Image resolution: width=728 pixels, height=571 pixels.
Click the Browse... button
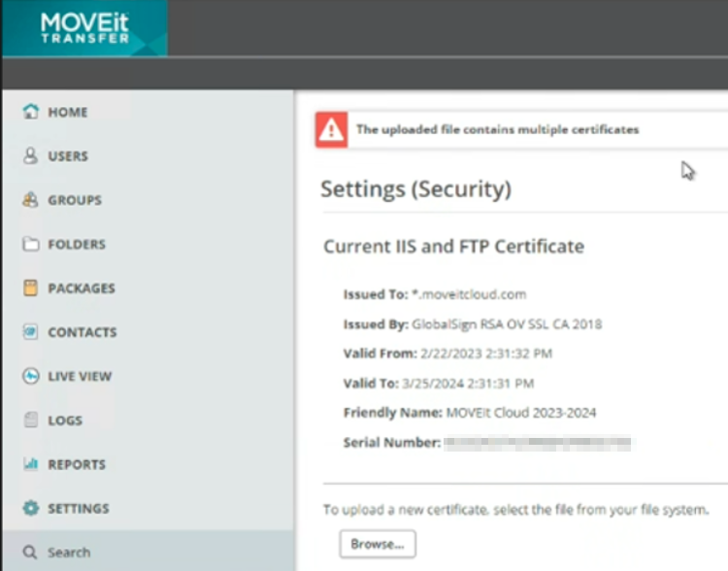tap(378, 544)
